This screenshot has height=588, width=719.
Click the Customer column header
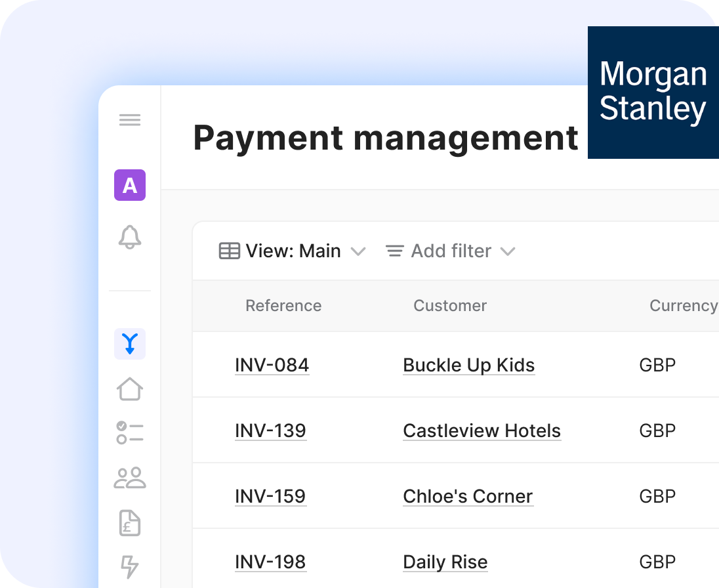point(450,306)
